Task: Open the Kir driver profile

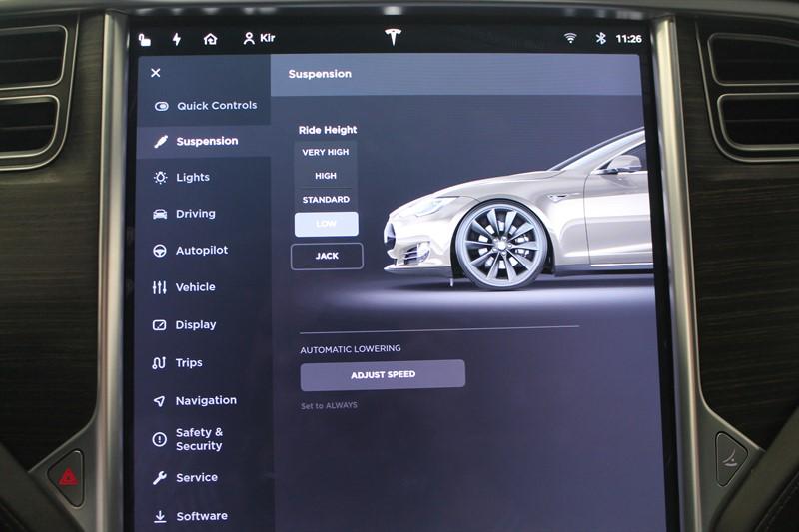Action: pyautogui.click(x=259, y=38)
